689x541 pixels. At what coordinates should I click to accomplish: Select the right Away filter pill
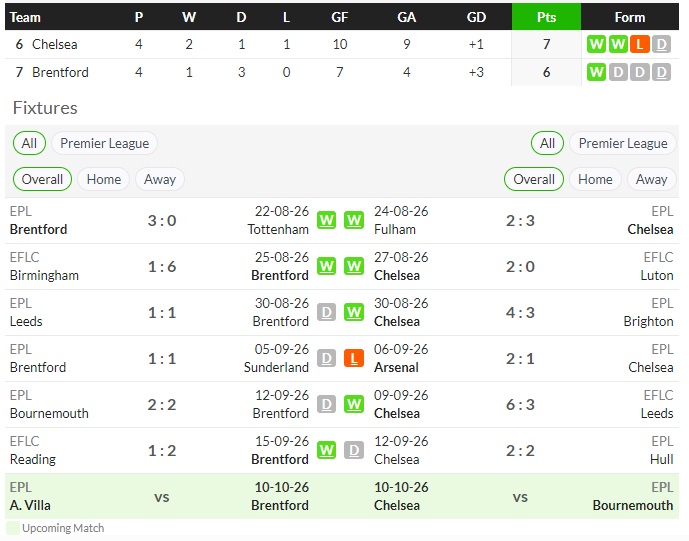click(x=652, y=179)
